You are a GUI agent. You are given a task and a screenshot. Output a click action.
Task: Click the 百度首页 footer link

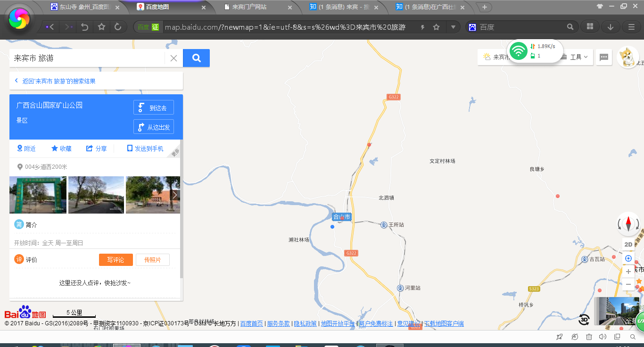point(252,323)
